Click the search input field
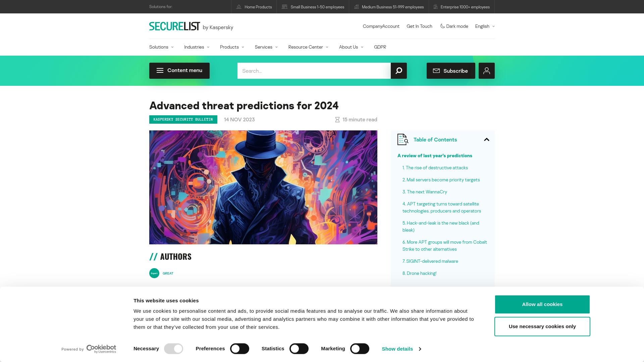644x362 pixels. 314,70
